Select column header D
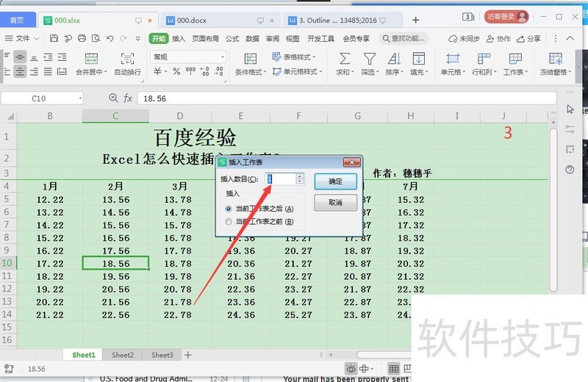The width and height of the screenshot is (588, 382). click(x=180, y=116)
